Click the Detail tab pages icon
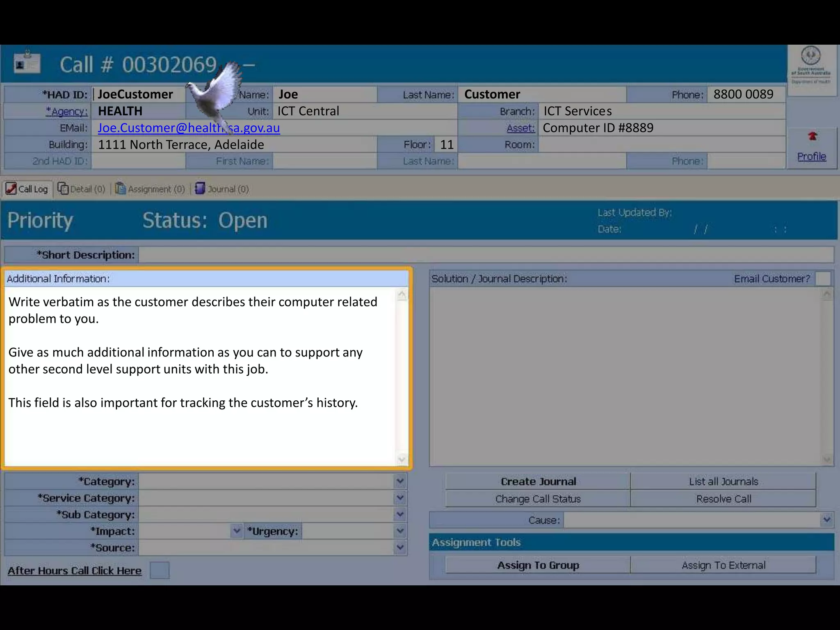 click(x=63, y=189)
